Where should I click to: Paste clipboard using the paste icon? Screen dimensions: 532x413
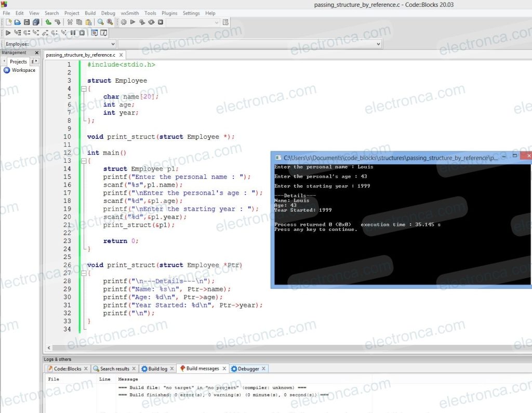[x=88, y=22]
